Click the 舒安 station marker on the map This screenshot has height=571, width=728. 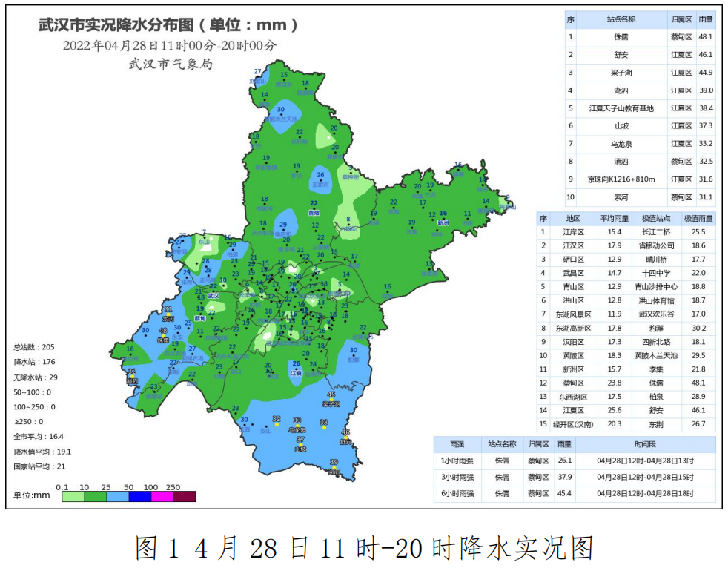(345, 438)
